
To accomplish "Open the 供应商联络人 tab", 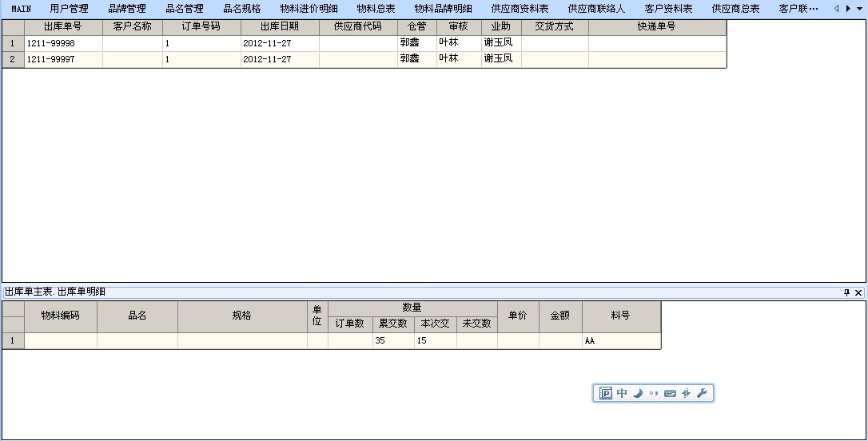I will click(x=597, y=8).
